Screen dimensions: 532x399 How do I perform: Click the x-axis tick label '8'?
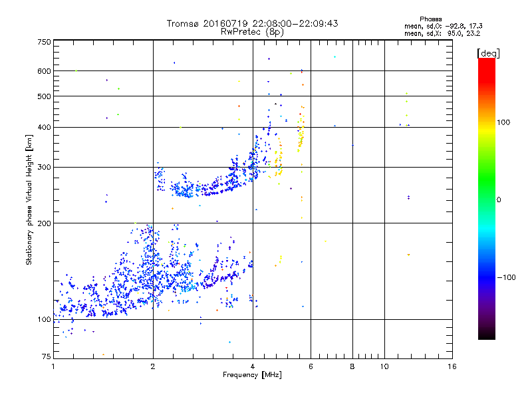(x=352, y=366)
